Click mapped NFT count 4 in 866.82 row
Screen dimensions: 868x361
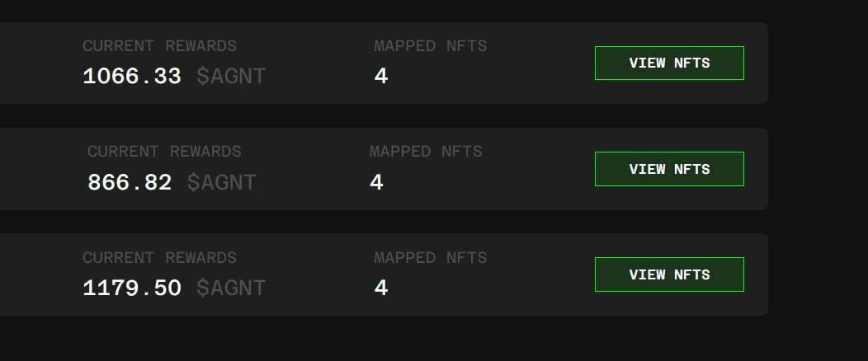376,182
